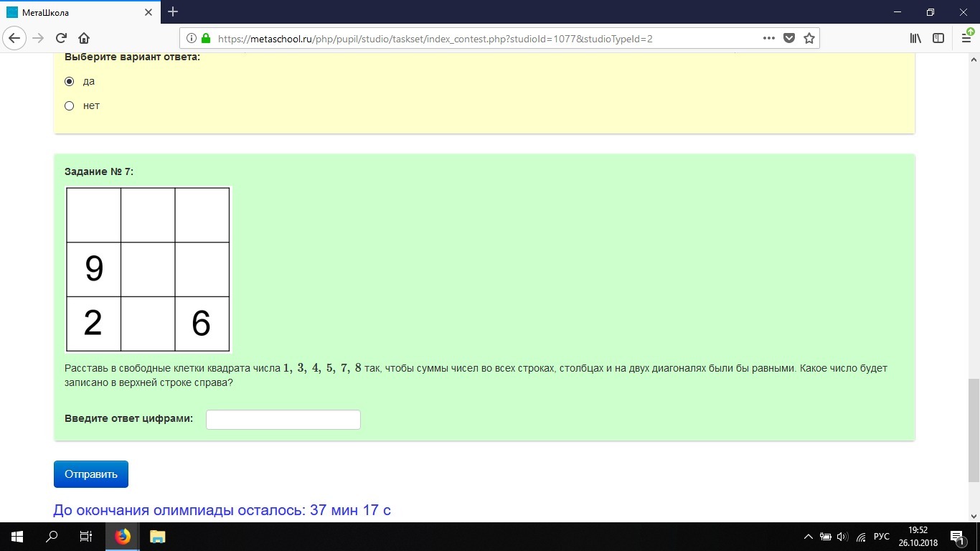Click the back navigation arrow
980x551 pixels.
15,39
